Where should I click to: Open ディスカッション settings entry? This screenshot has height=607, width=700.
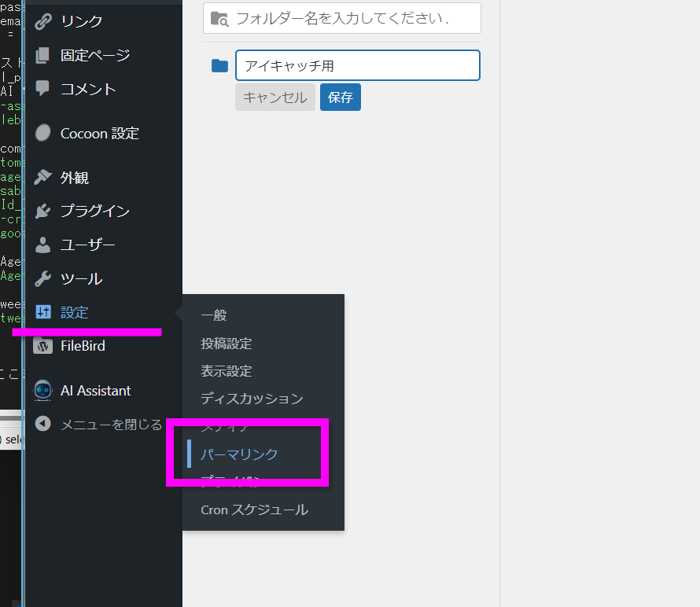point(252,399)
